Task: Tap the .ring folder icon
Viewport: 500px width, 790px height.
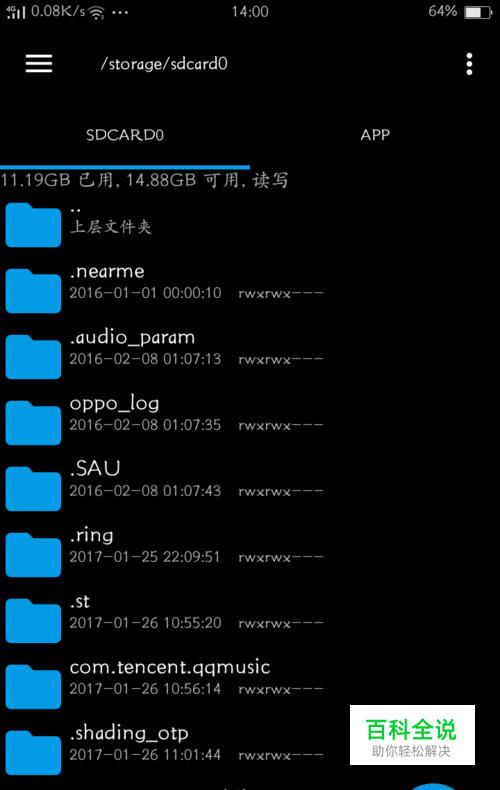Action: [33, 555]
